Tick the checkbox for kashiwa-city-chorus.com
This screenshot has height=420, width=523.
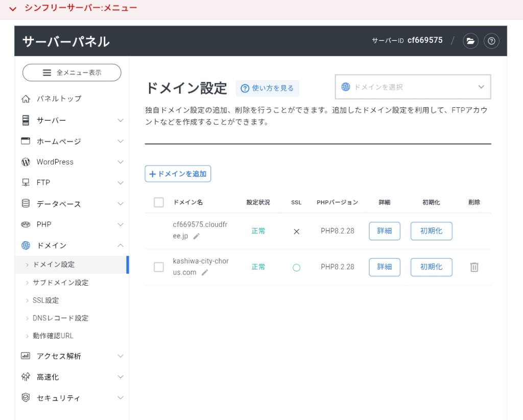tap(159, 267)
